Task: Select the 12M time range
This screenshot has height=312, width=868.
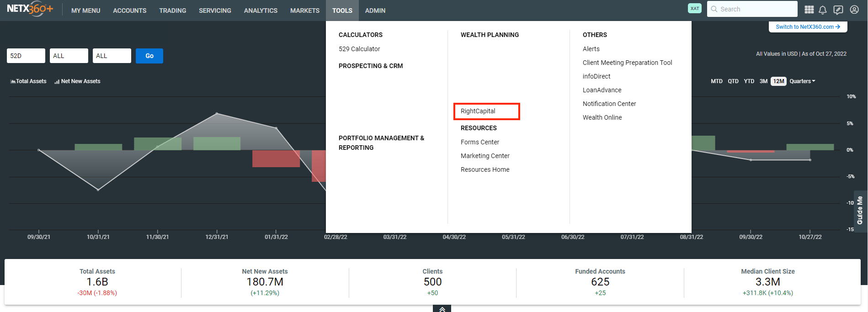Action: [778, 81]
